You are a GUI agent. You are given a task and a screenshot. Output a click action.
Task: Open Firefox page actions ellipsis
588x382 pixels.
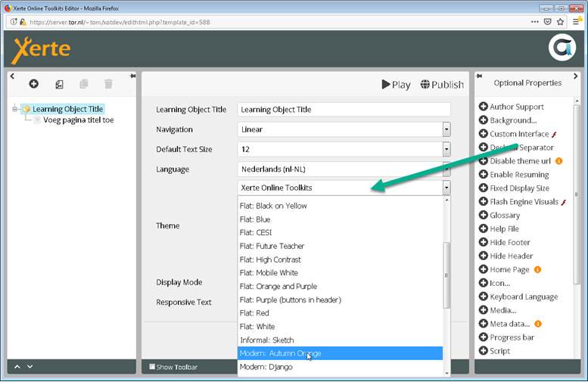click(535, 22)
